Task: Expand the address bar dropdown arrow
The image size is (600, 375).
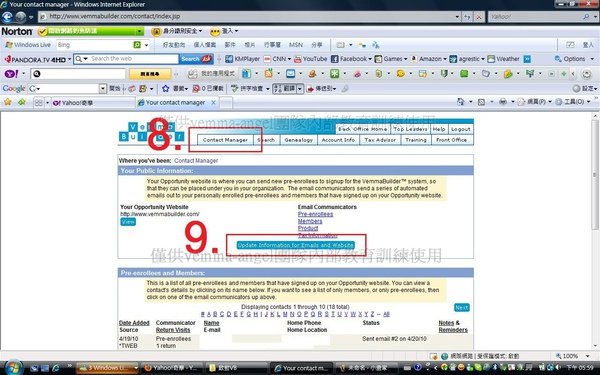Action: 457,16
